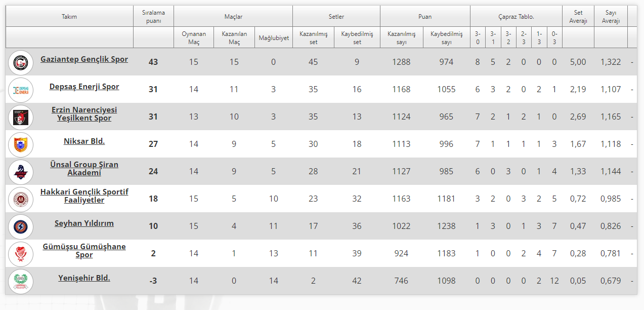Click the Gümüşsu Gümüşhane Spor logo

[x=21, y=254]
